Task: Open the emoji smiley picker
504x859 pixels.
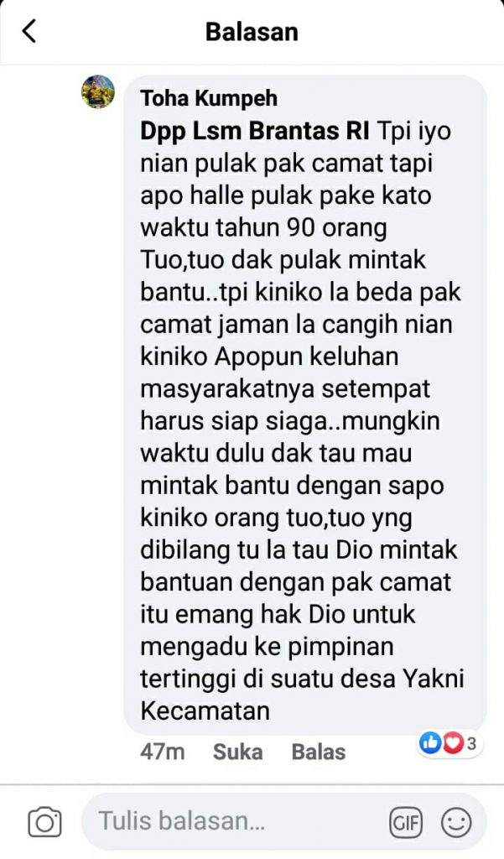Action: pyautogui.click(x=456, y=822)
